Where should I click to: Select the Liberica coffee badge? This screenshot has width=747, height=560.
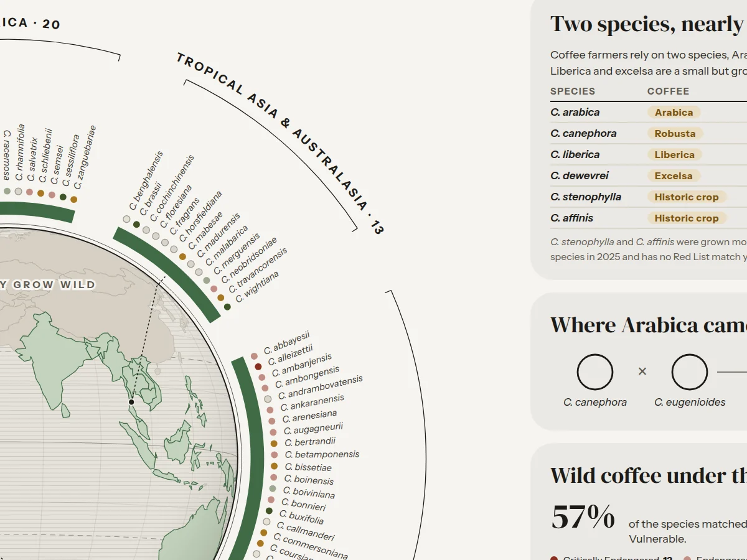click(675, 155)
